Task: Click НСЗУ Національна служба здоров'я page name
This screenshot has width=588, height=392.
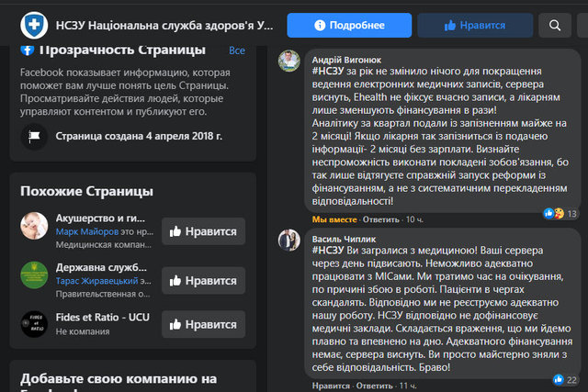Action: point(164,26)
